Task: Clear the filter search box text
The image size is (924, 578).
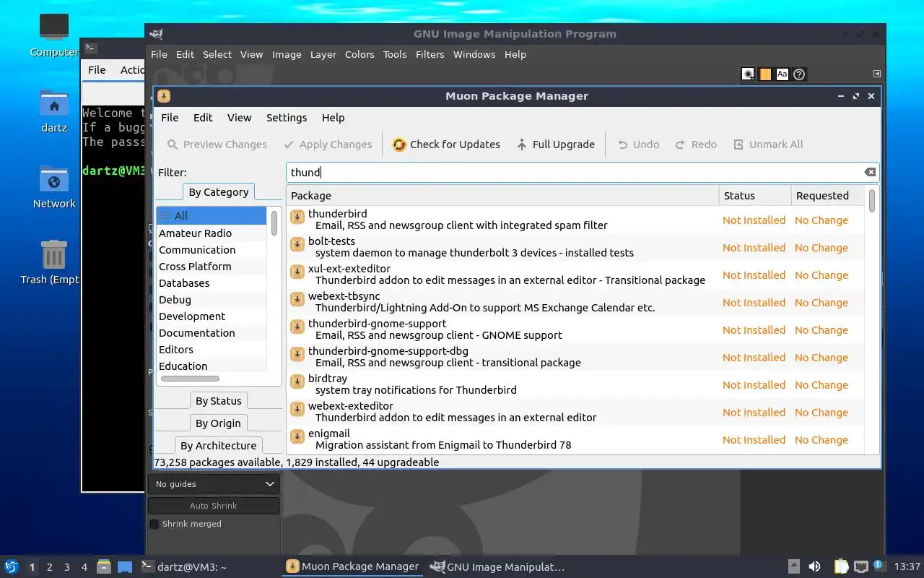Action: [x=870, y=172]
